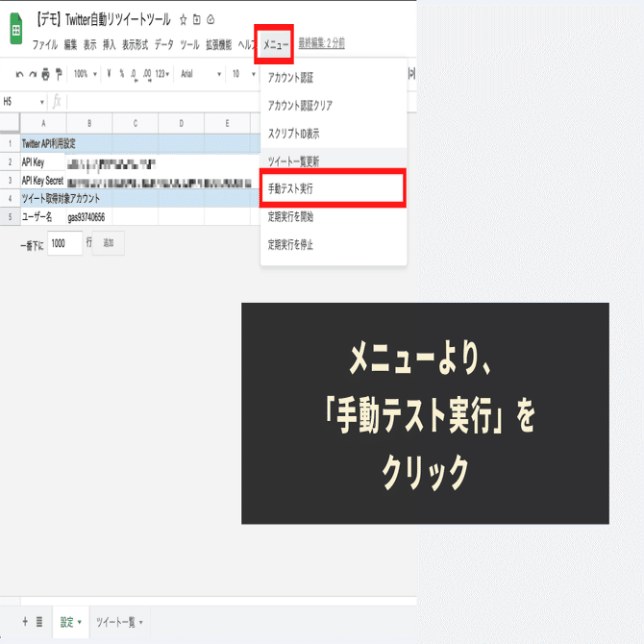Expand the name box H5 dropdown

tap(42, 102)
